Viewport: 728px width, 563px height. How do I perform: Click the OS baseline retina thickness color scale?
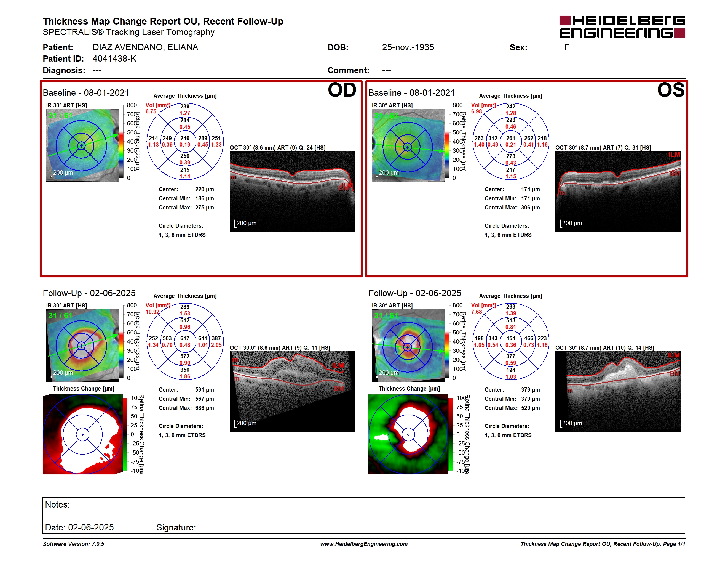[x=447, y=141]
